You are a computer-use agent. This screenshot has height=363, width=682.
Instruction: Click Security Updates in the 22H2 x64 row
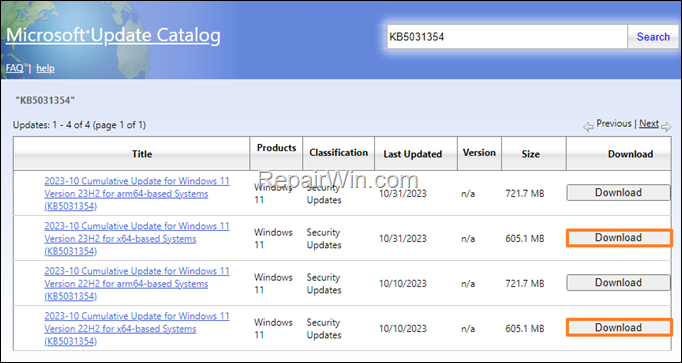click(x=324, y=329)
